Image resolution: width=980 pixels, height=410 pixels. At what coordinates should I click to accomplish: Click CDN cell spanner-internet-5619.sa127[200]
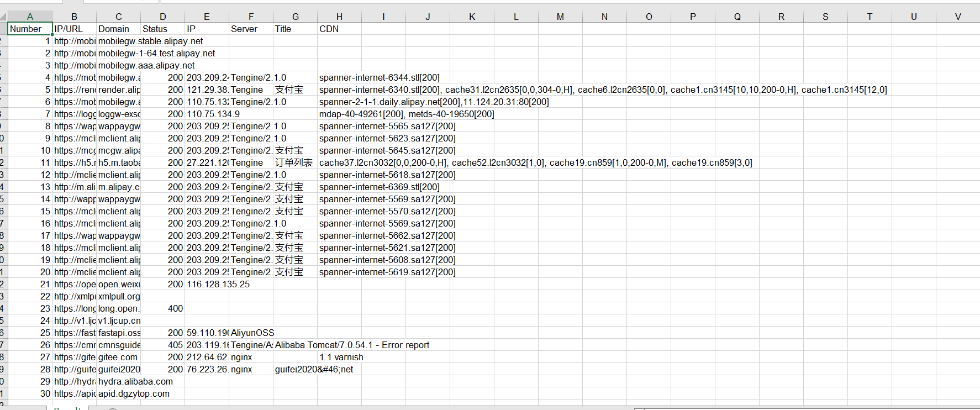point(387,272)
